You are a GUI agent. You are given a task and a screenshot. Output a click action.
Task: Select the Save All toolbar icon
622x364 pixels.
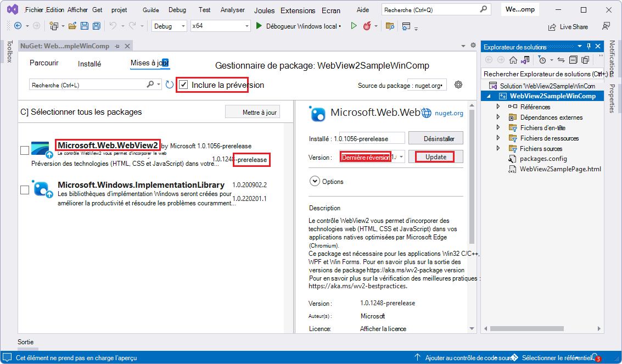click(96, 26)
